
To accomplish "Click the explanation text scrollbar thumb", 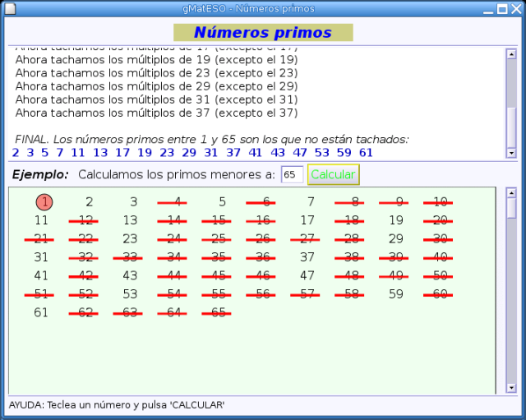I will tap(511, 124).
